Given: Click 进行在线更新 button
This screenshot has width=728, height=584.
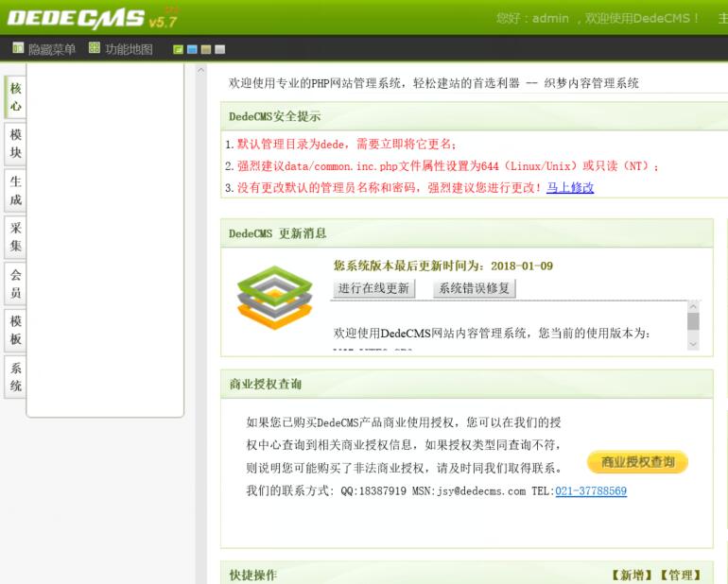Looking at the screenshot, I should click(373, 288).
